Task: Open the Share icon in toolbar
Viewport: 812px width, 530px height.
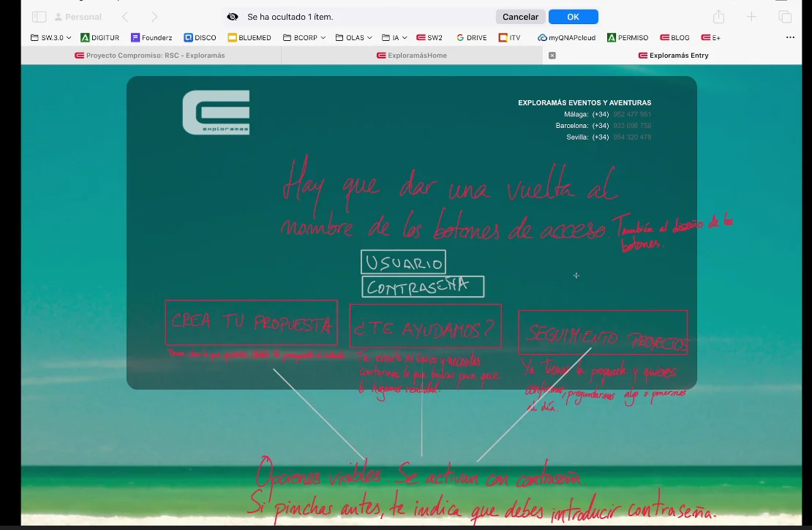Action: coord(718,17)
